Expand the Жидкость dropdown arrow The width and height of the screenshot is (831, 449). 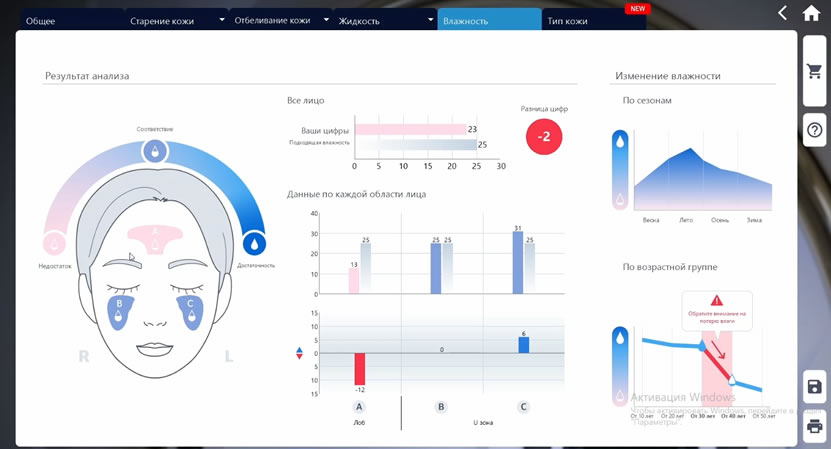(431, 20)
